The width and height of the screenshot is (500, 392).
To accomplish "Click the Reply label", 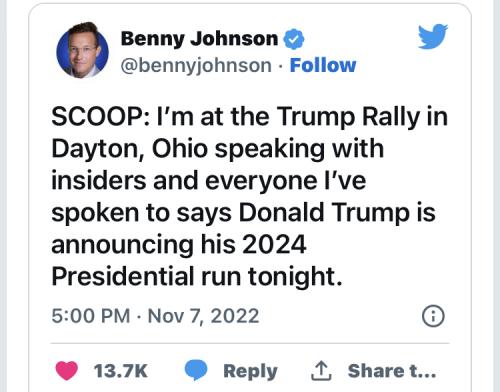I will 250,371.
